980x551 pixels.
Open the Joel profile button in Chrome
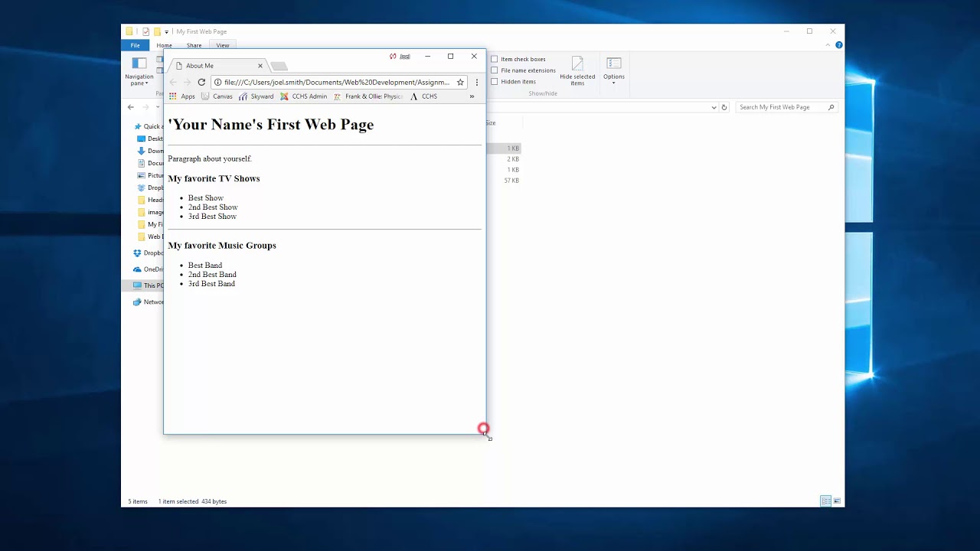400,56
